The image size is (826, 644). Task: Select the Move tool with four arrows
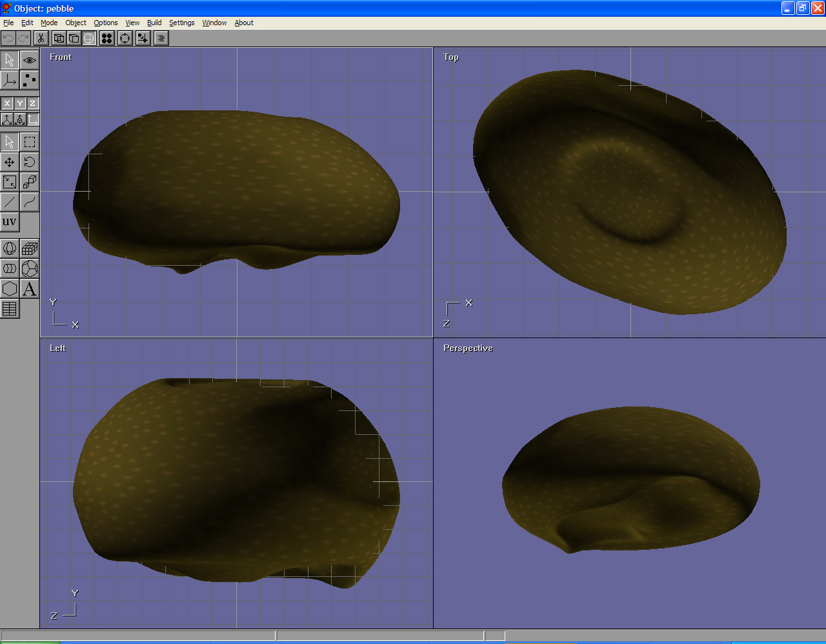pos(10,162)
